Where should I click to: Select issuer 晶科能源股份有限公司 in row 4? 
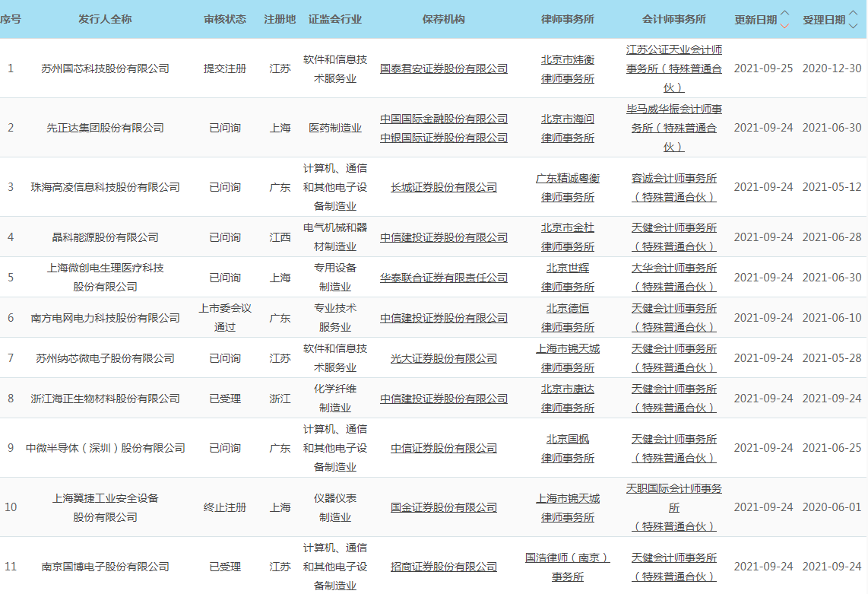[x=105, y=237]
